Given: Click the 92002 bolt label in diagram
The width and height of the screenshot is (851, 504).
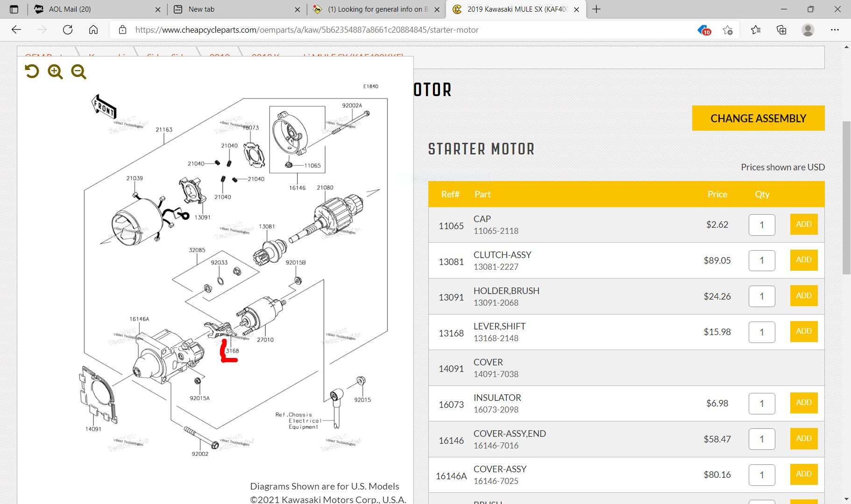Looking at the screenshot, I should (200, 454).
